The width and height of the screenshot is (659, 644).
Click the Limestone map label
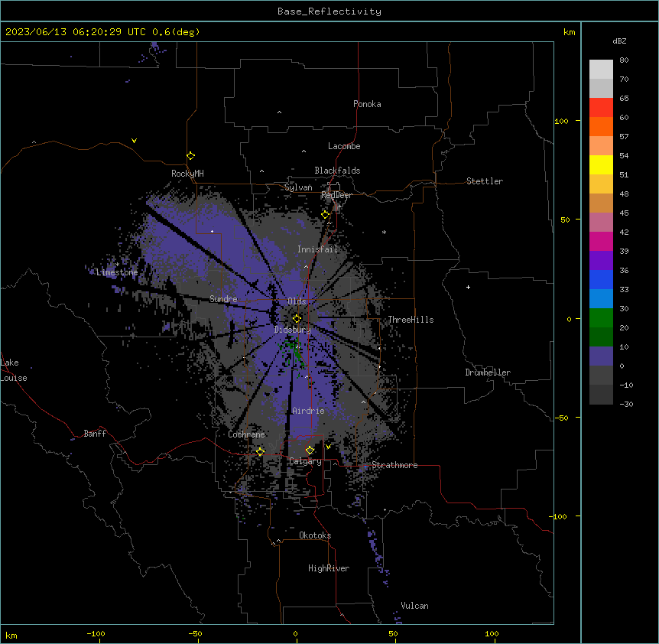pos(117,272)
